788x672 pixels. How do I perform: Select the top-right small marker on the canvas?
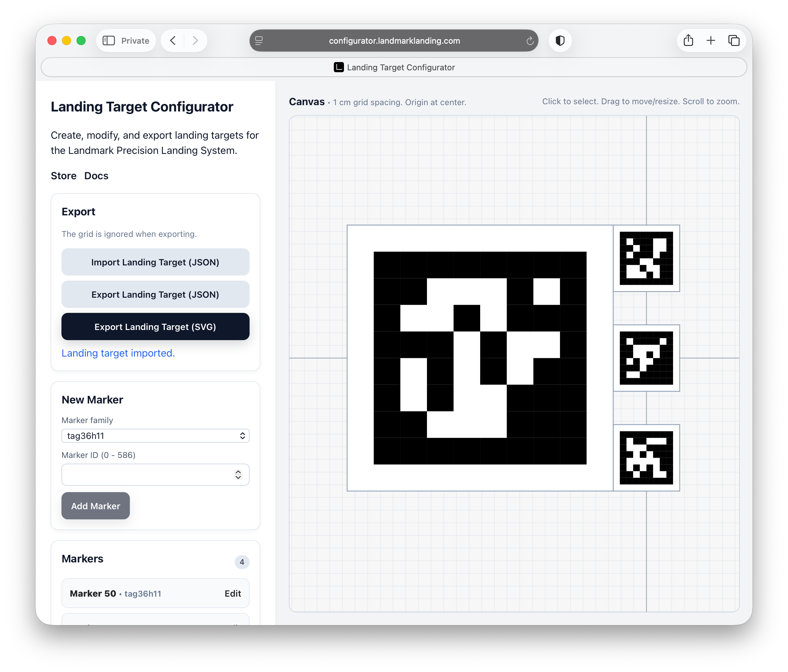pyautogui.click(x=646, y=258)
